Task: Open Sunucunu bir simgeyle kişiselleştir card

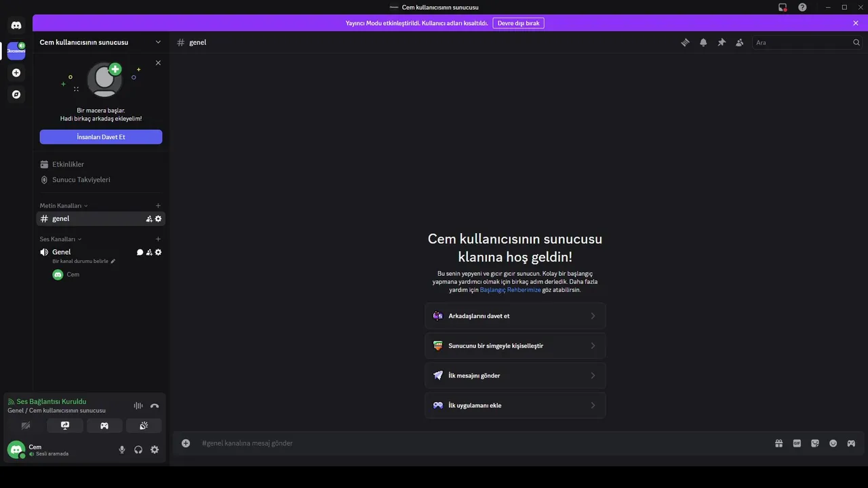Action: (515, 346)
